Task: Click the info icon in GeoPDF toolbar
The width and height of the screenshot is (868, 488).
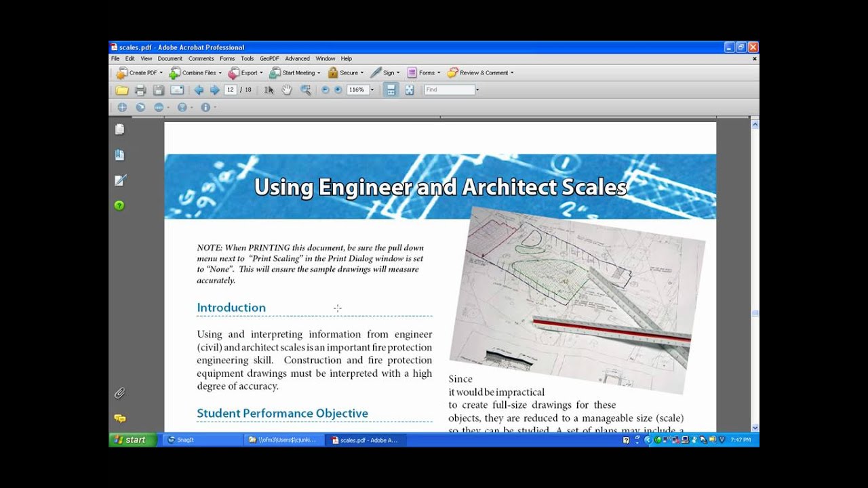Action: [x=205, y=107]
